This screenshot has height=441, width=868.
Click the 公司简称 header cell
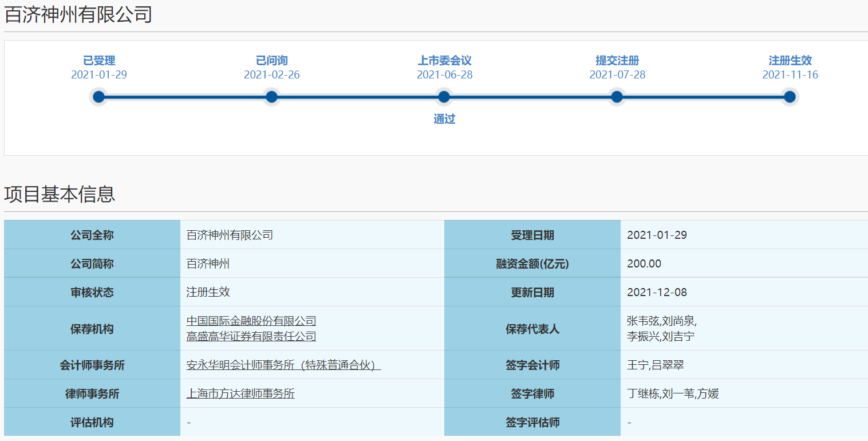(92, 263)
